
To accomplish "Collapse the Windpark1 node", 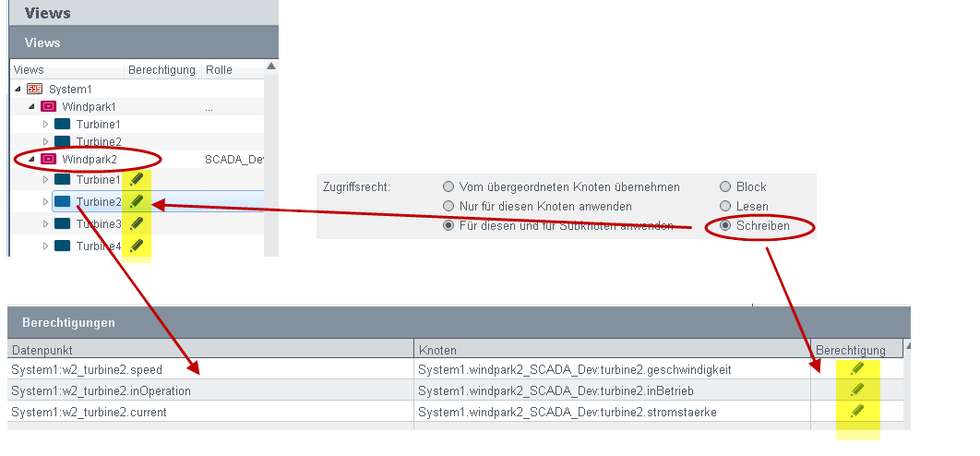I will point(32,106).
